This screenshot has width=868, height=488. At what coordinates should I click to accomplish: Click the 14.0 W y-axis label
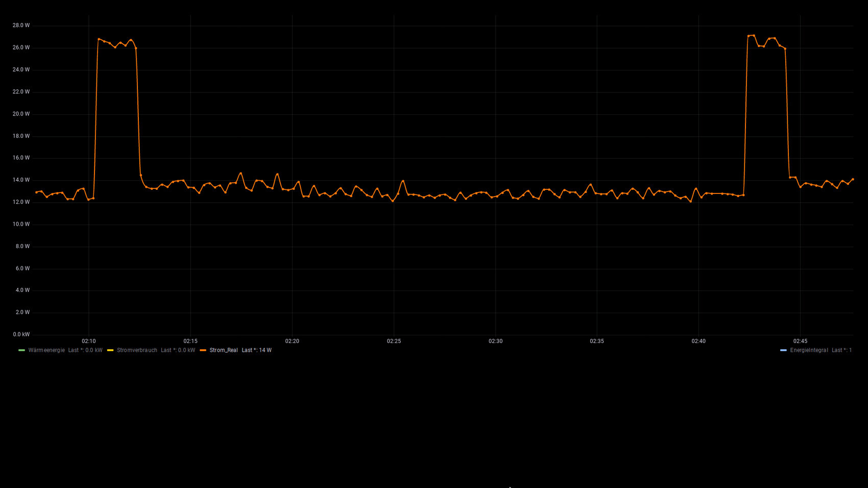tap(21, 180)
